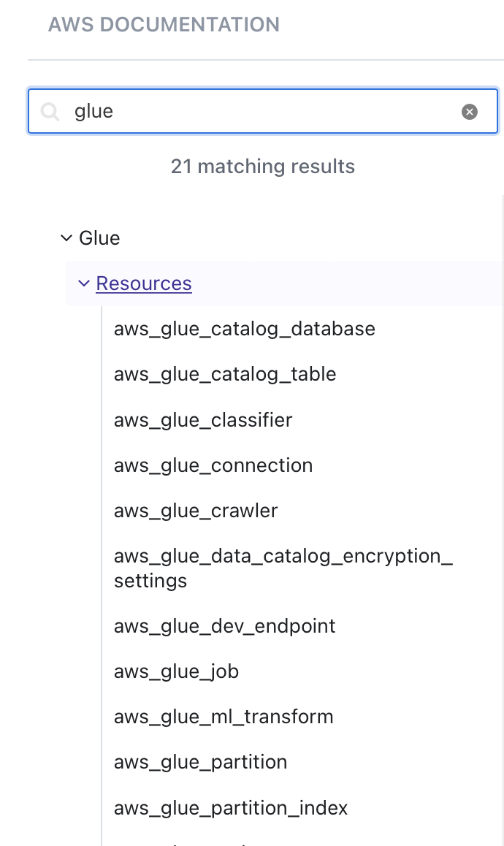
Task: Click the AWS DOCUMENTATION heading
Action: click(x=164, y=25)
